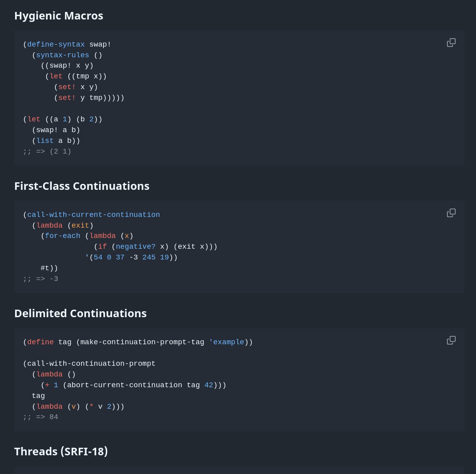The height and width of the screenshot is (474, 476).
Task: Click the syntax-rules keyword
Action: (x=62, y=55)
